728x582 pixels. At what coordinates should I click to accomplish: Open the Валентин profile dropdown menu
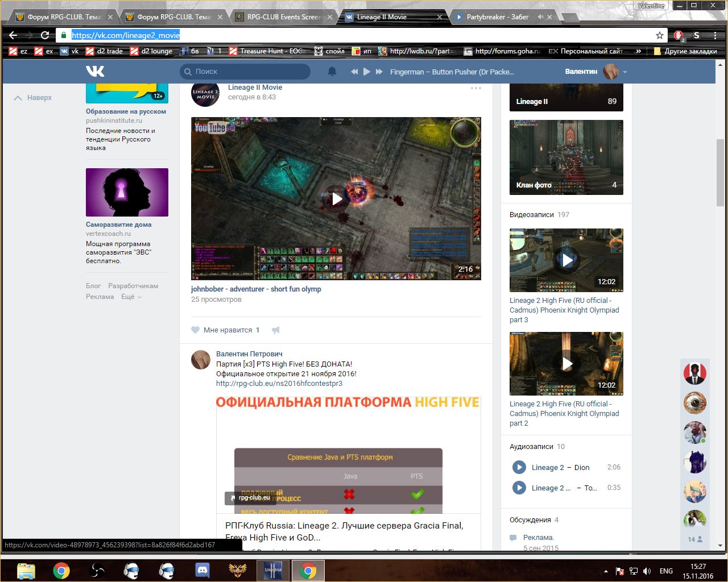point(624,72)
